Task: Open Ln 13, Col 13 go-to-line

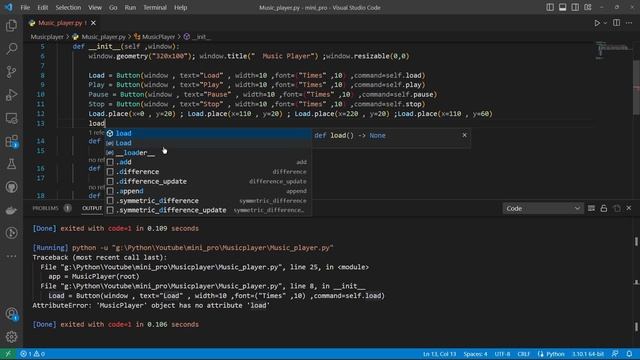Action: 440,354
